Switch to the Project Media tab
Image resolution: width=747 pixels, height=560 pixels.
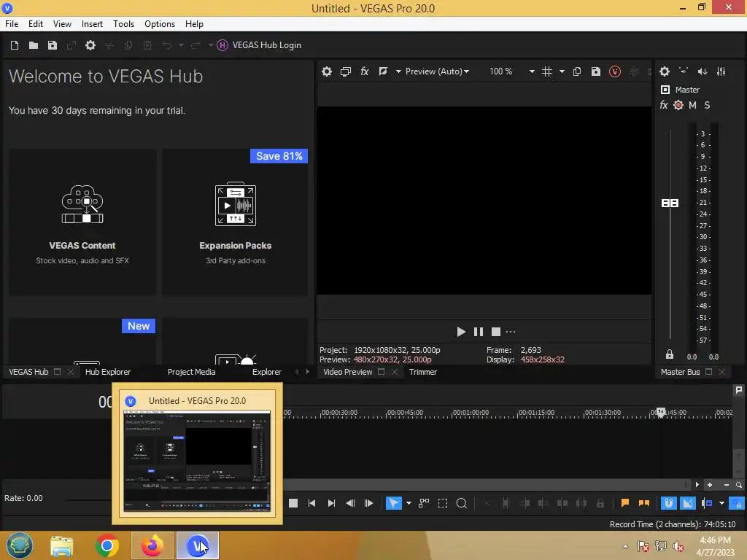pos(192,372)
